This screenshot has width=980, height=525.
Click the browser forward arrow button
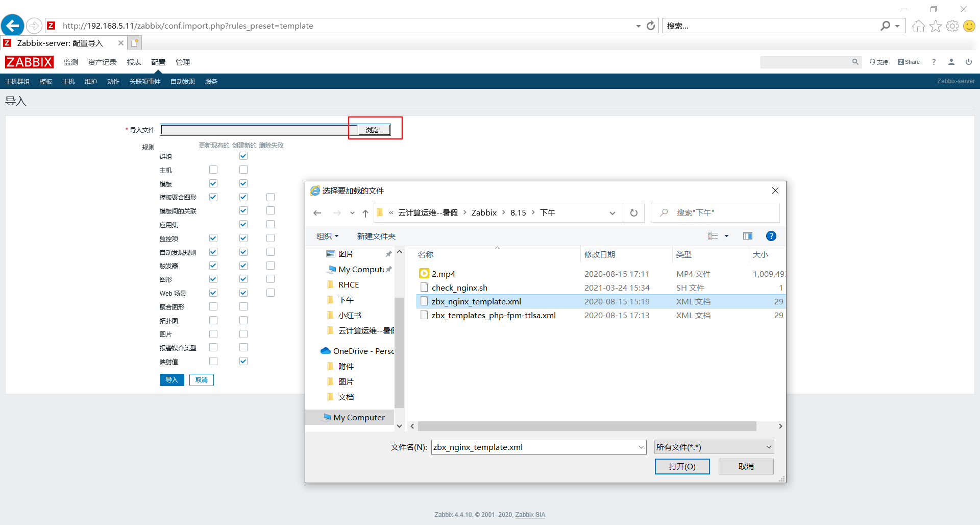[x=34, y=26]
